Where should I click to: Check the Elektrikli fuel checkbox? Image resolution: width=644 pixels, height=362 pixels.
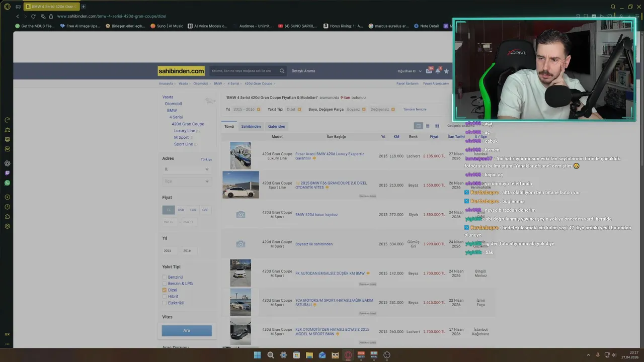(165, 303)
